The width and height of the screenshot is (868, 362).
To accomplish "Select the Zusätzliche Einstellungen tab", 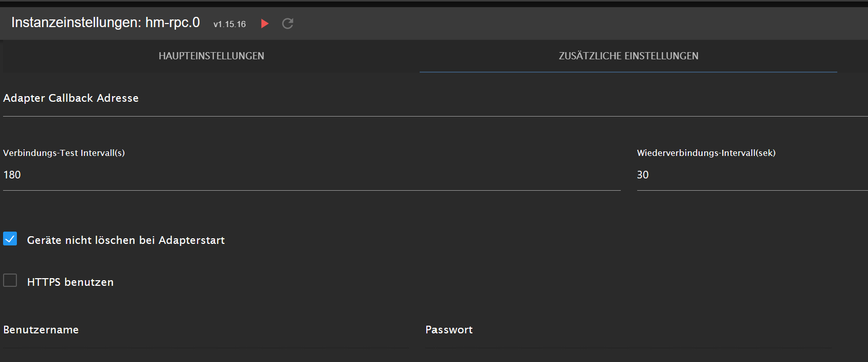I will [628, 56].
